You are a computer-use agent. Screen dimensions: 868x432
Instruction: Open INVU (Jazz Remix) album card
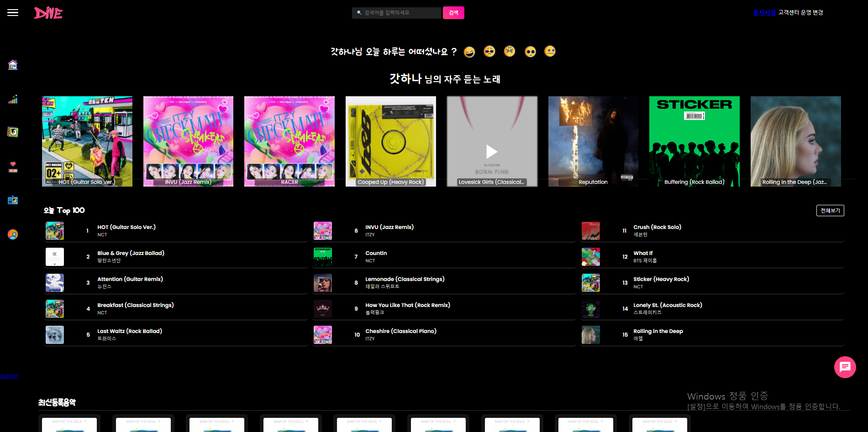(188, 141)
